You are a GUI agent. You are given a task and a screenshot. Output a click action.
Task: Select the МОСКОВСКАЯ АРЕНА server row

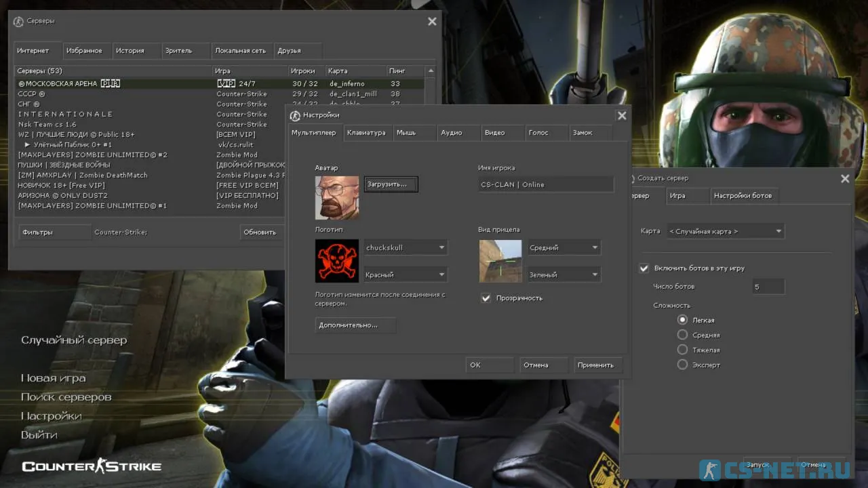point(219,84)
